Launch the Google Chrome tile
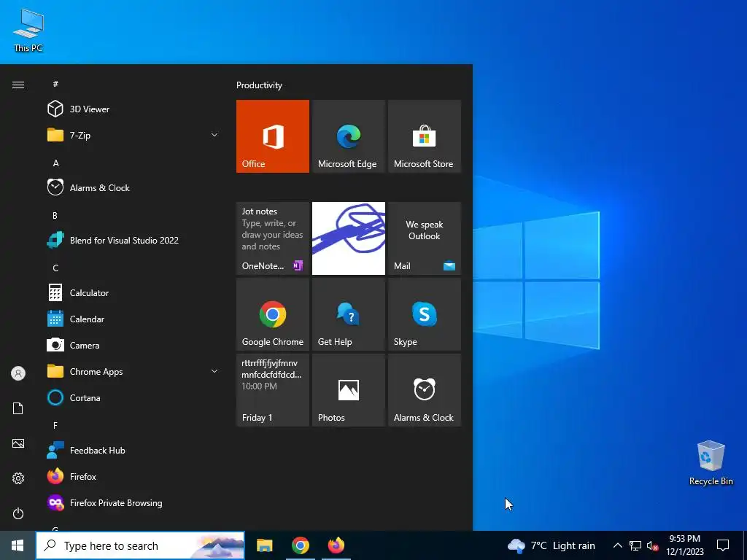The image size is (747, 560). pos(273,314)
